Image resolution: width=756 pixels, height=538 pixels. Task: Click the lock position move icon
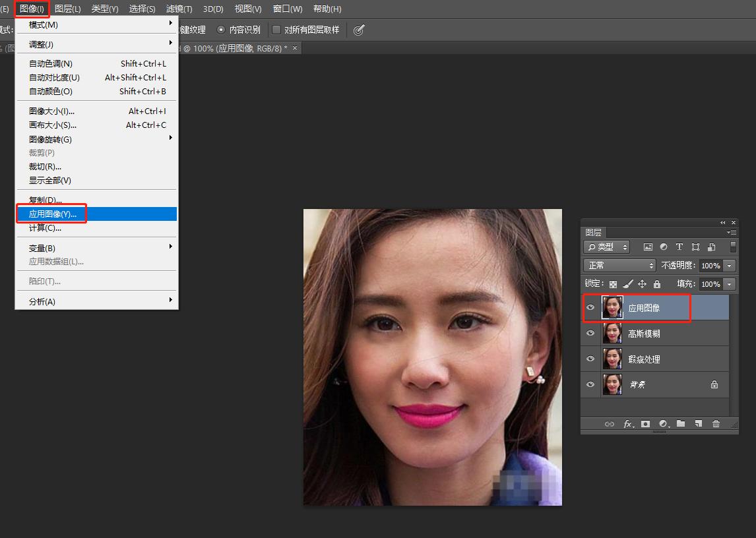coord(642,284)
